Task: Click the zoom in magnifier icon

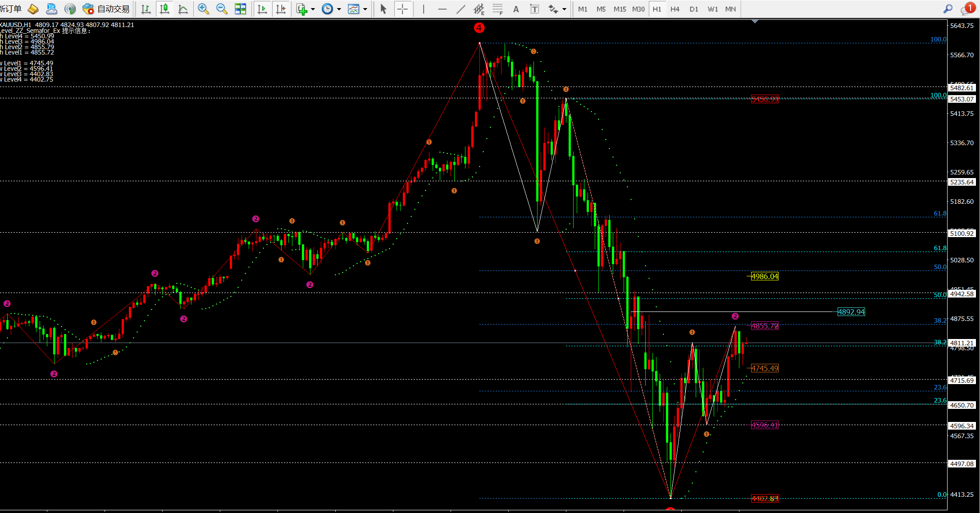Action: coord(203,9)
